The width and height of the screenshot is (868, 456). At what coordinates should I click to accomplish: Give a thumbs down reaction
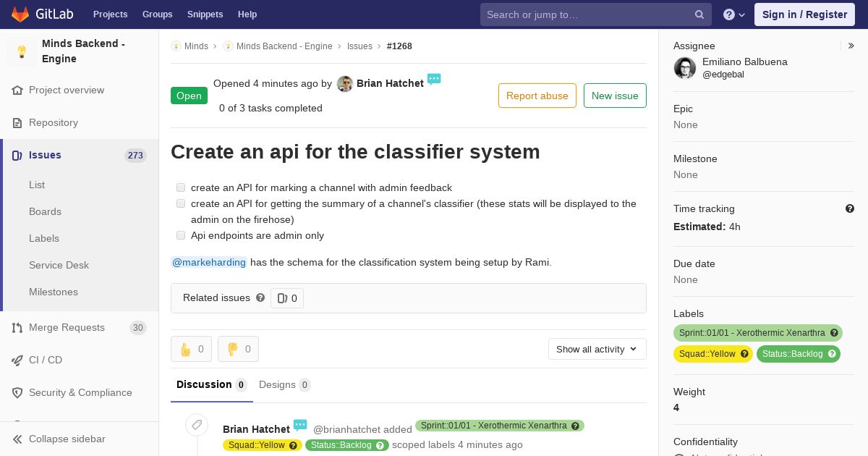[x=238, y=349]
